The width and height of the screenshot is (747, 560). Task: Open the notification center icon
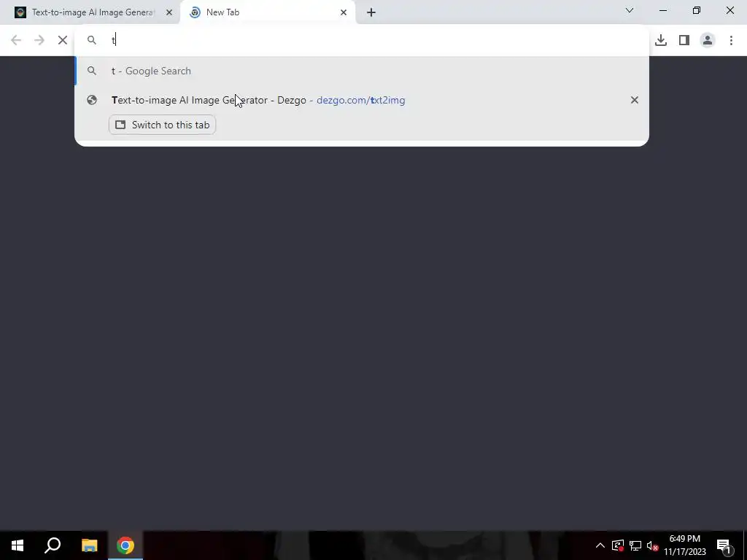(x=724, y=545)
